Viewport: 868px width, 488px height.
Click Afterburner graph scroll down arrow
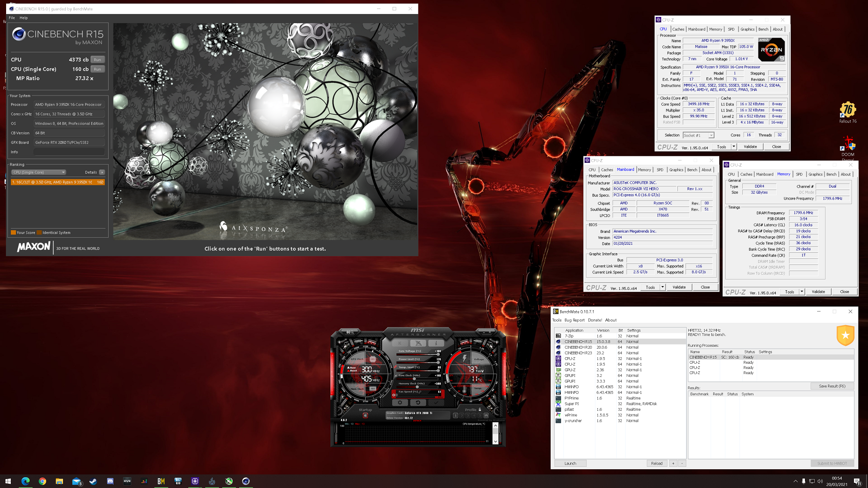tap(495, 441)
